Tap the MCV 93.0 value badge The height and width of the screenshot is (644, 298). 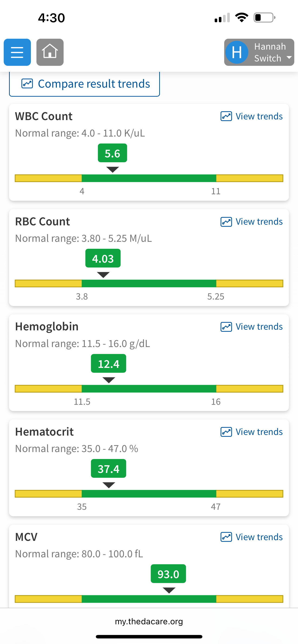point(168,574)
